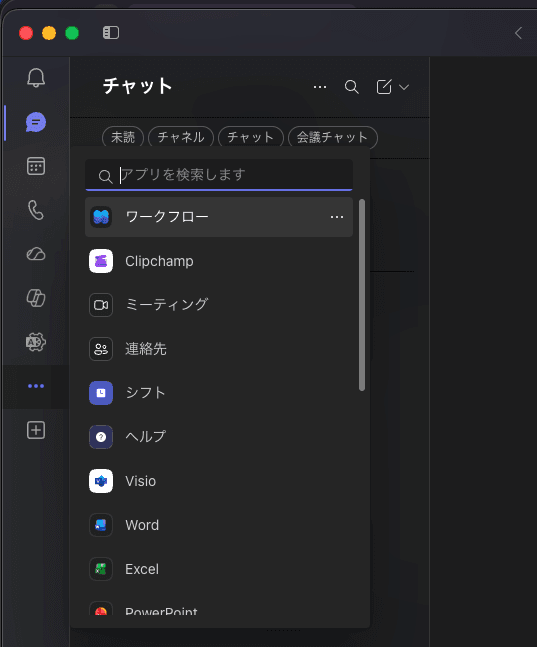
Task: Open Clipchamp from the app list
Action: (219, 261)
